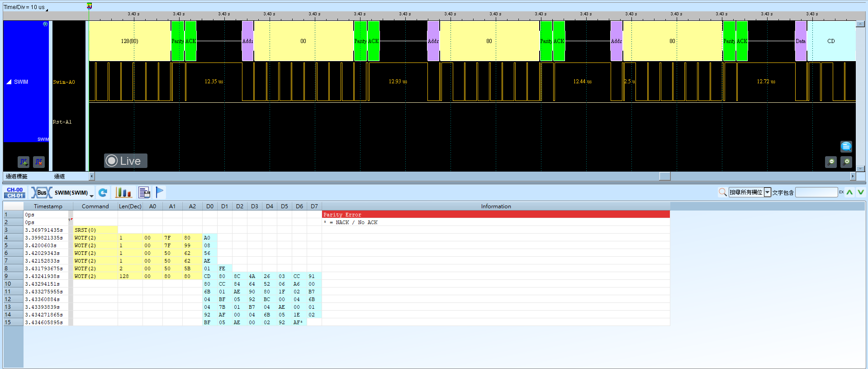Click the save report icon
Screen dimensions: 868x369
[144, 193]
